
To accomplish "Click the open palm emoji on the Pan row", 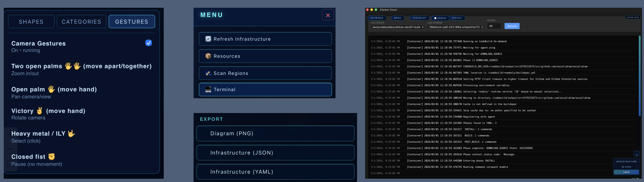I will coord(51,89).
